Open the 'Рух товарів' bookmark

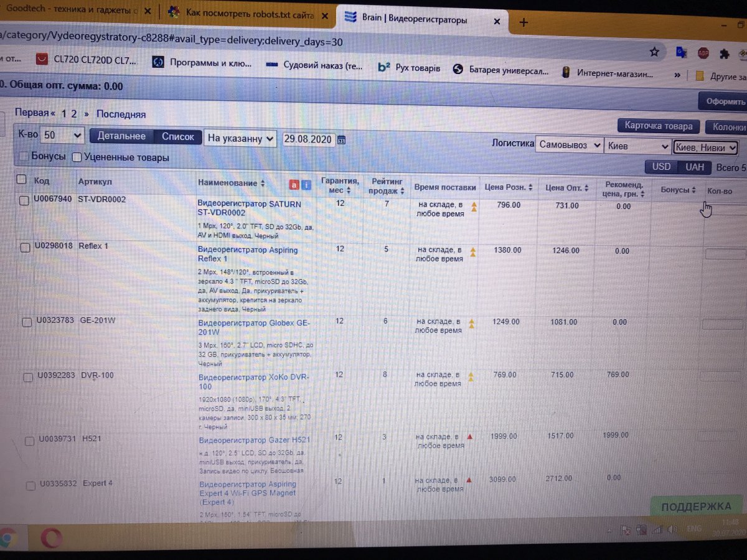click(x=409, y=68)
